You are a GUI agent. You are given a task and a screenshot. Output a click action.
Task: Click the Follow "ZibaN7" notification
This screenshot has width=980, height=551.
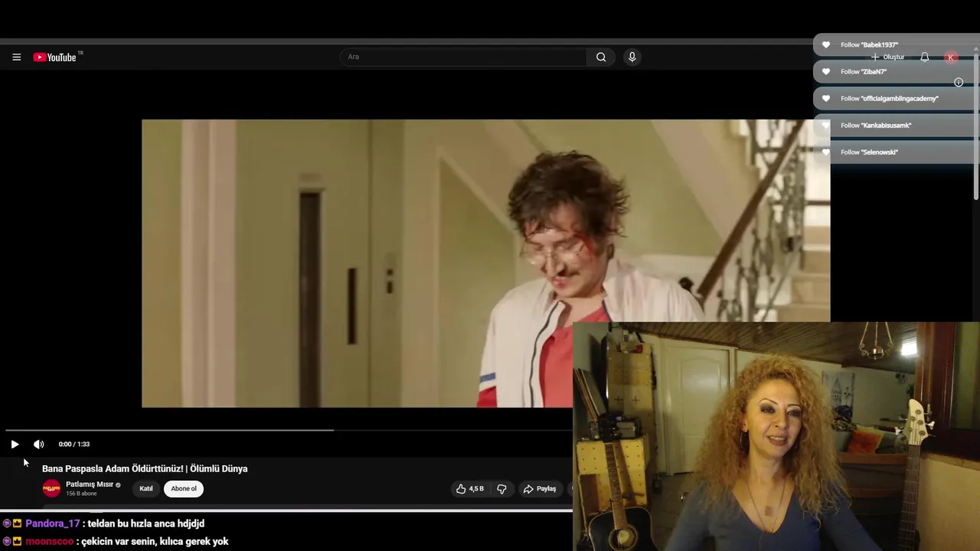(897, 72)
